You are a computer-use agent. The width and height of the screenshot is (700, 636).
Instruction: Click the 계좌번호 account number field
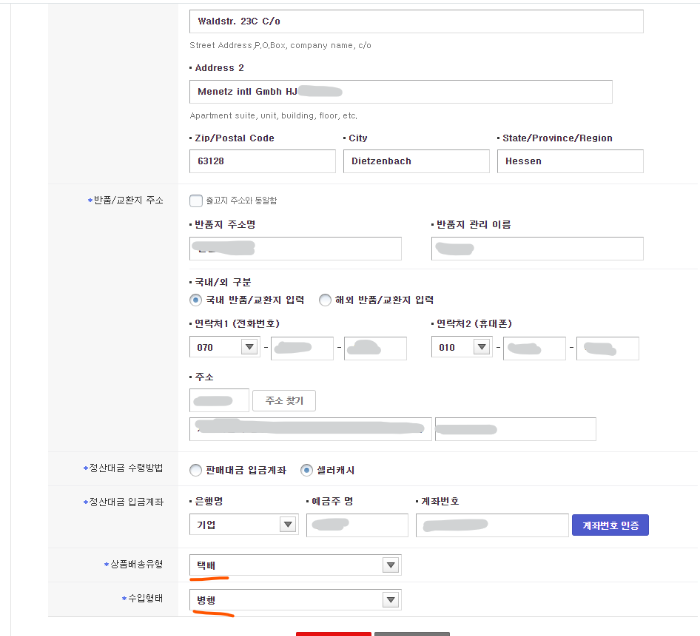point(490,525)
